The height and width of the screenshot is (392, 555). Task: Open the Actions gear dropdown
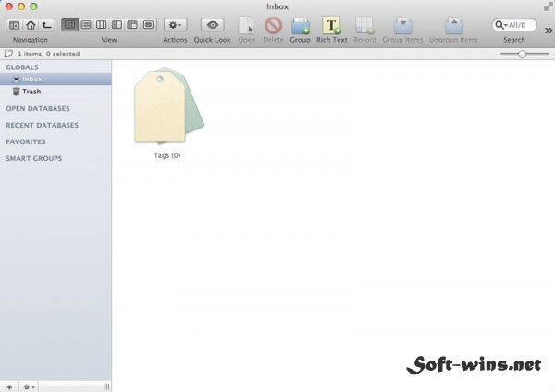pyautogui.click(x=175, y=25)
